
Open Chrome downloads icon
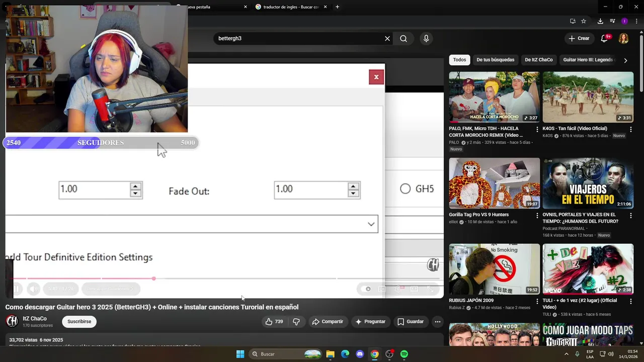600,21
